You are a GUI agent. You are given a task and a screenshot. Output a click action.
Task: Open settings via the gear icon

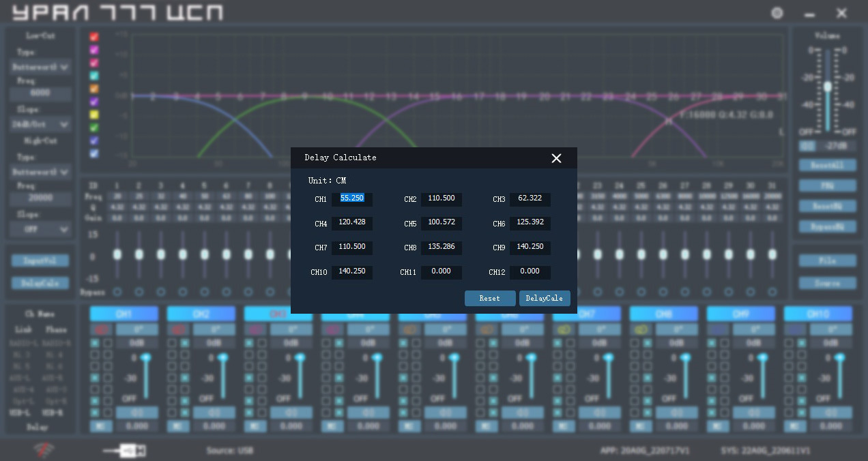click(777, 13)
